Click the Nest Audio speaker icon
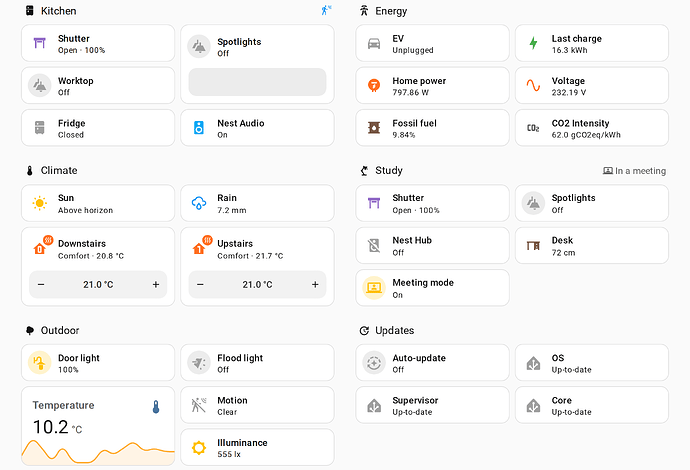Viewport: 690px width, 470px height. coord(199,128)
